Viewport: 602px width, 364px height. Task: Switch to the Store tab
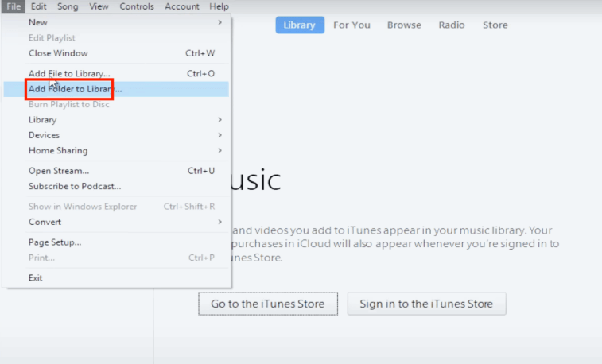(495, 25)
